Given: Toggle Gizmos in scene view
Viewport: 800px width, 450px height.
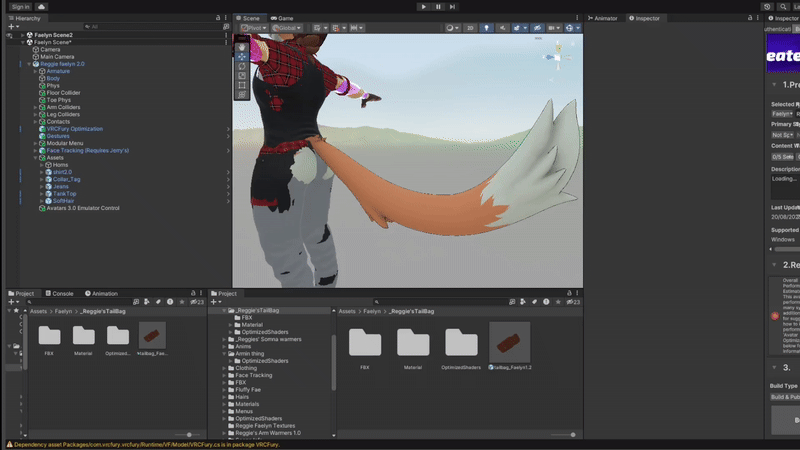Looking at the screenshot, I should click(x=570, y=28).
